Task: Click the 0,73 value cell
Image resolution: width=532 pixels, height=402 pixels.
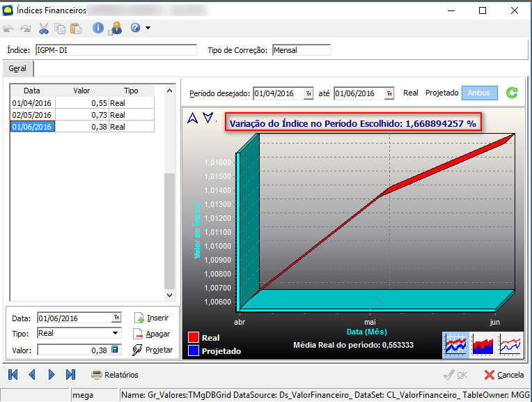Action: click(82, 115)
